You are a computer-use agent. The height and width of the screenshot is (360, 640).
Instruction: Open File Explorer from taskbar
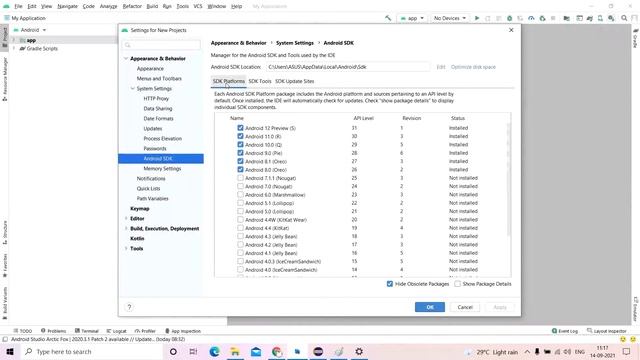(x=235, y=351)
